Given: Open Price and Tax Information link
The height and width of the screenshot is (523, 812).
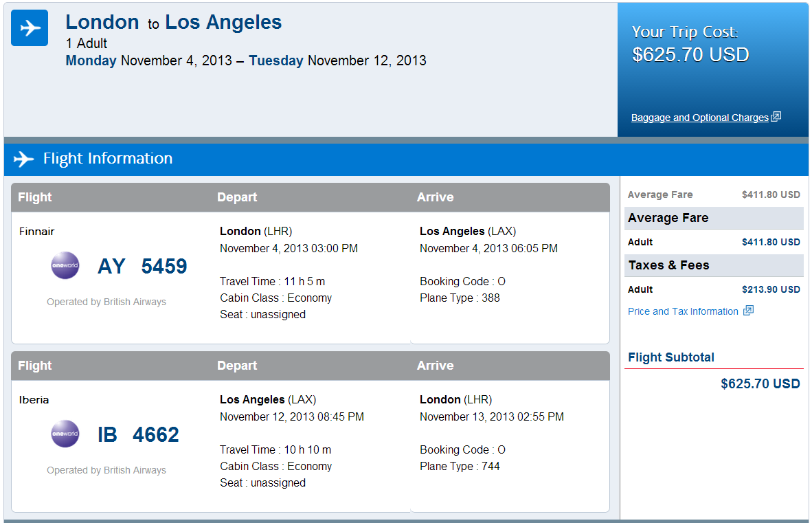Looking at the screenshot, I should 683,311.
